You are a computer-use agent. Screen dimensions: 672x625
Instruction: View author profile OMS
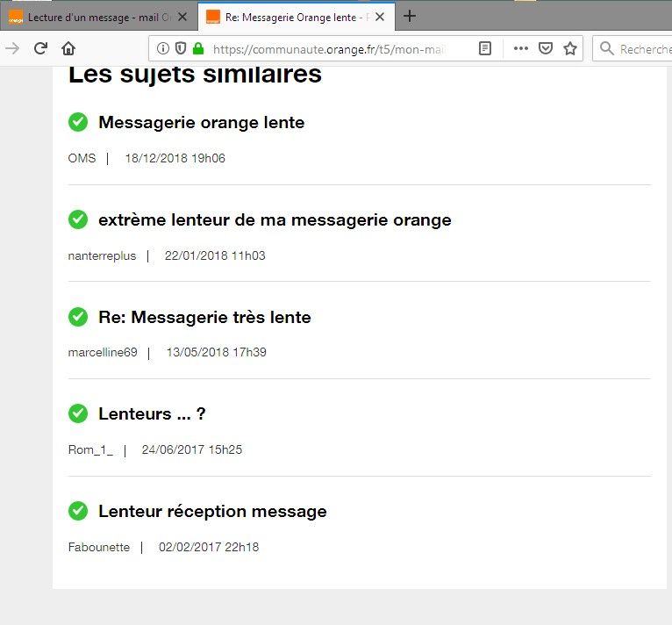pyautogui.click(x=82, y=158)
